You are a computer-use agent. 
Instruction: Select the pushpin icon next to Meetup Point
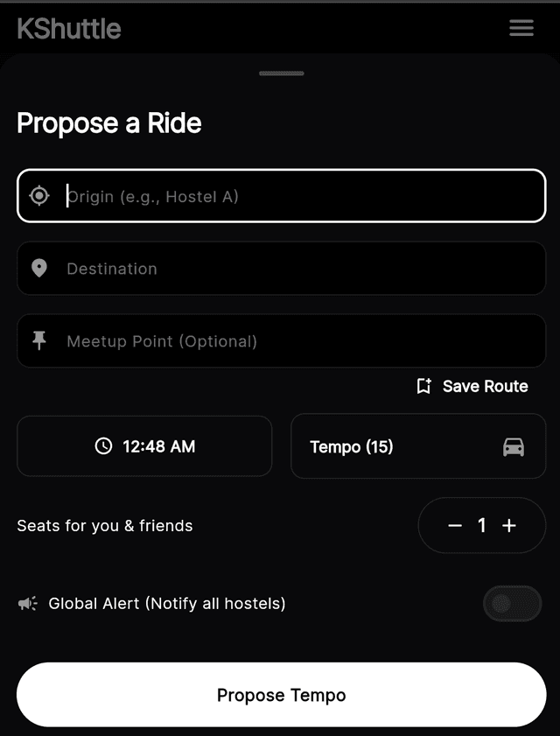point(39,341)
